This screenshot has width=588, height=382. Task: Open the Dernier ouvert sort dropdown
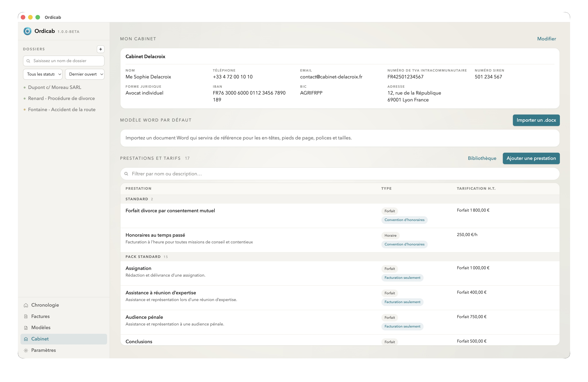85,74
